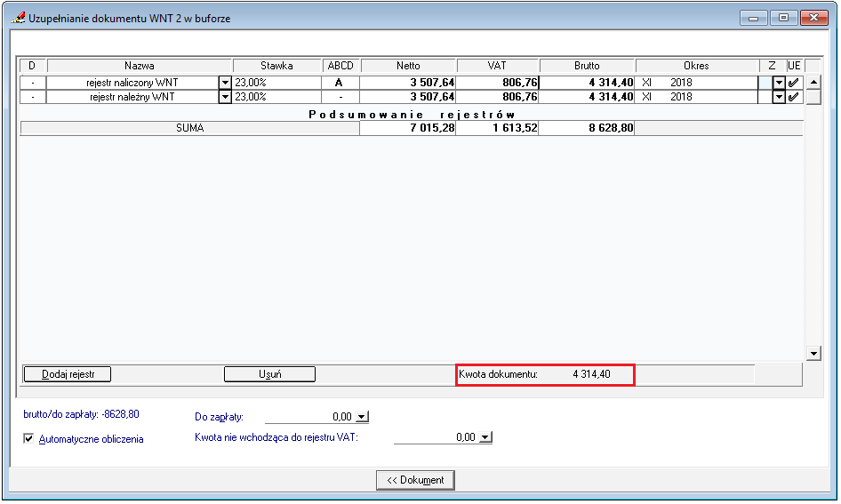Click the scroll up arrow of the register list
Image resolution: width=841 pixels, height=504 pixels.
click(813, 83)
